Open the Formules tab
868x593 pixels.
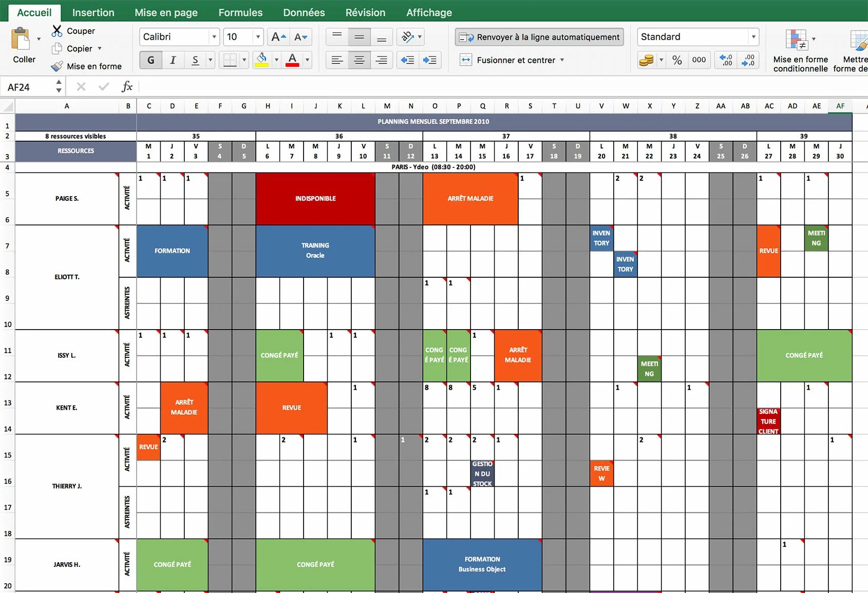(x=240, y=12)
